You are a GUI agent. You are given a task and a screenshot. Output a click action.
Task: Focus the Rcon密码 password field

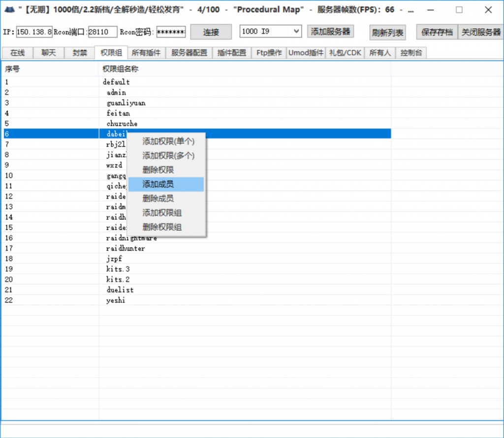pos(171,32)
